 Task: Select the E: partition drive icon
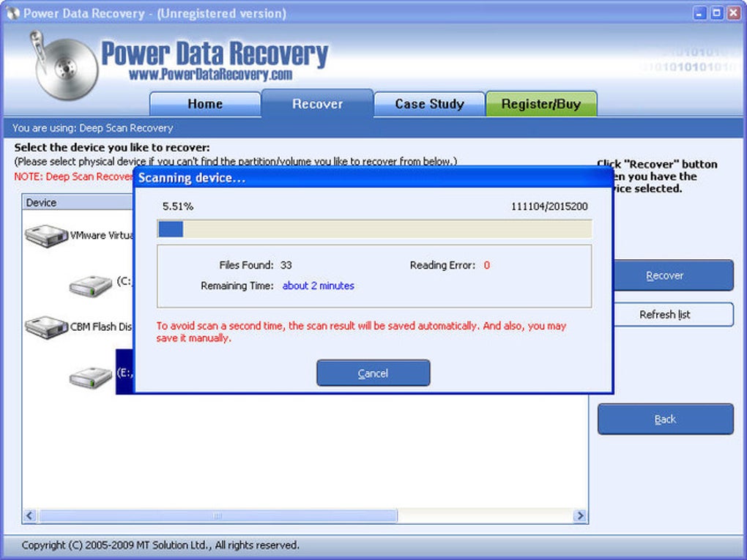click(x=91, y=377)
